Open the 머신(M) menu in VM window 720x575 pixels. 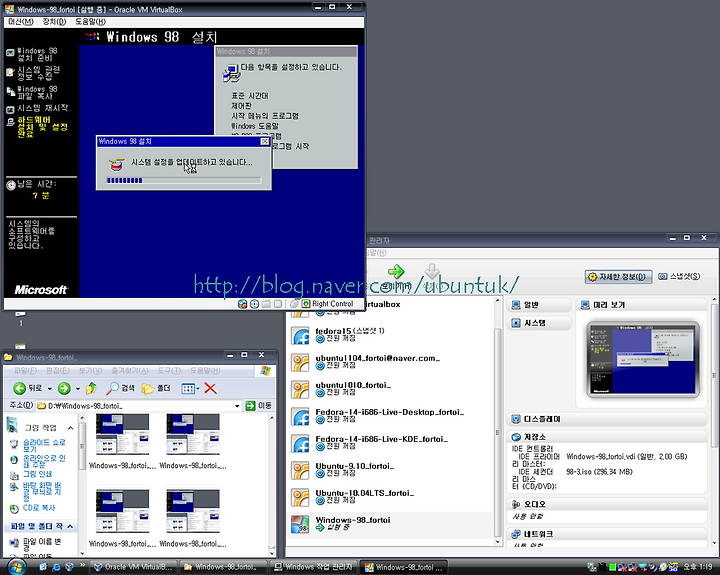(x=21, y=22)
